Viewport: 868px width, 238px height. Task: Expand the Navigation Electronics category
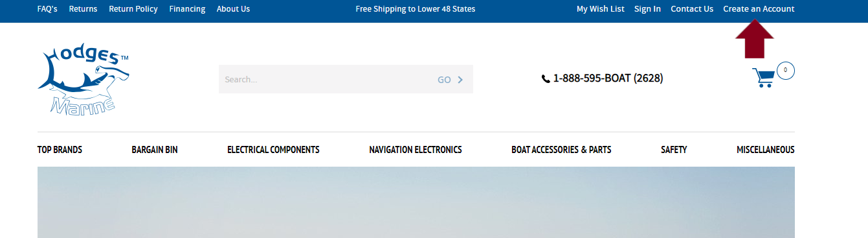point(416,150)
